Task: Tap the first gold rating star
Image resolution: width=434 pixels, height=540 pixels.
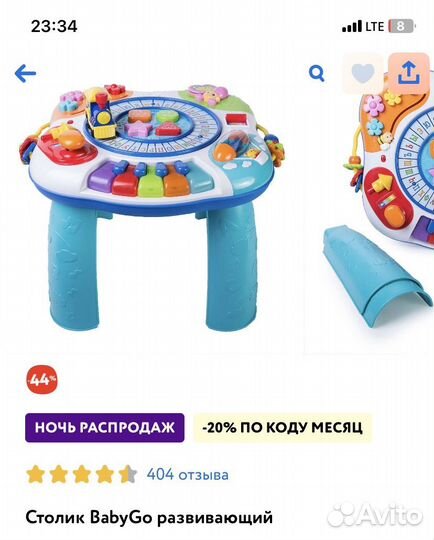Action: (36, 474)
